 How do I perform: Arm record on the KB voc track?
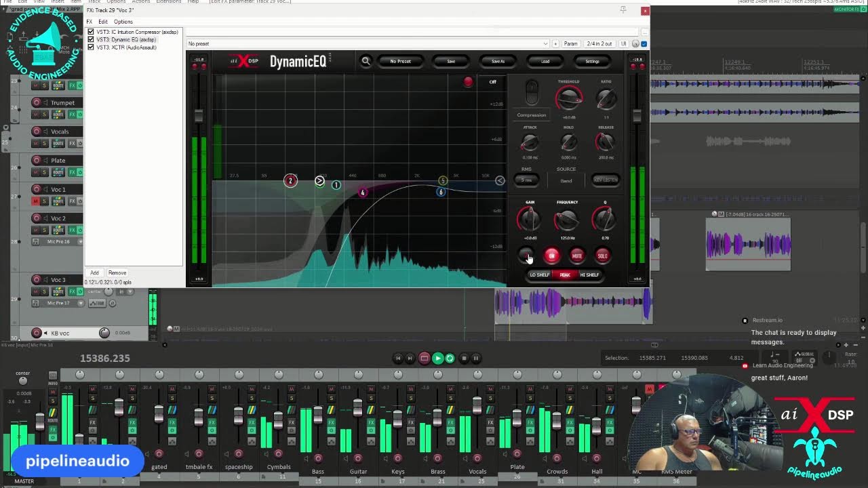(37, 333)
